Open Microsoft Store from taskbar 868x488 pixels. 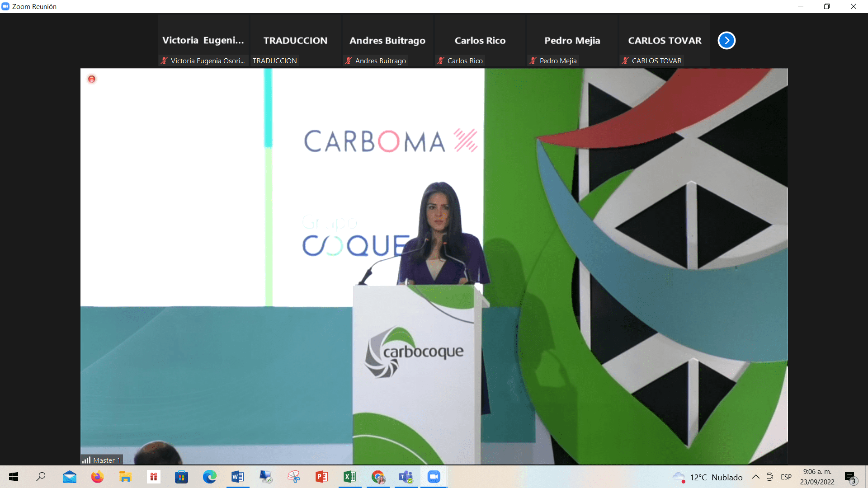[181, 477]
